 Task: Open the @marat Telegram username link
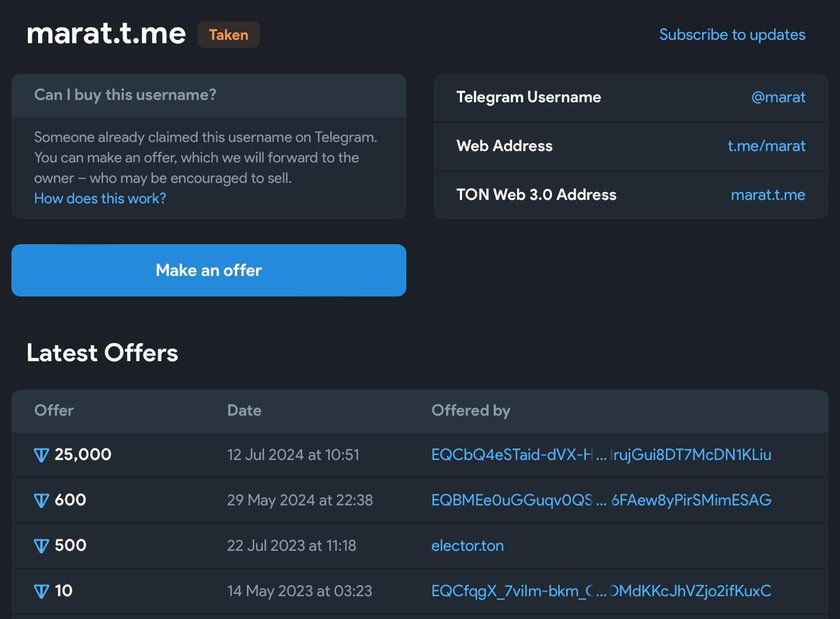pyautogui.click(x=778, y=97)
